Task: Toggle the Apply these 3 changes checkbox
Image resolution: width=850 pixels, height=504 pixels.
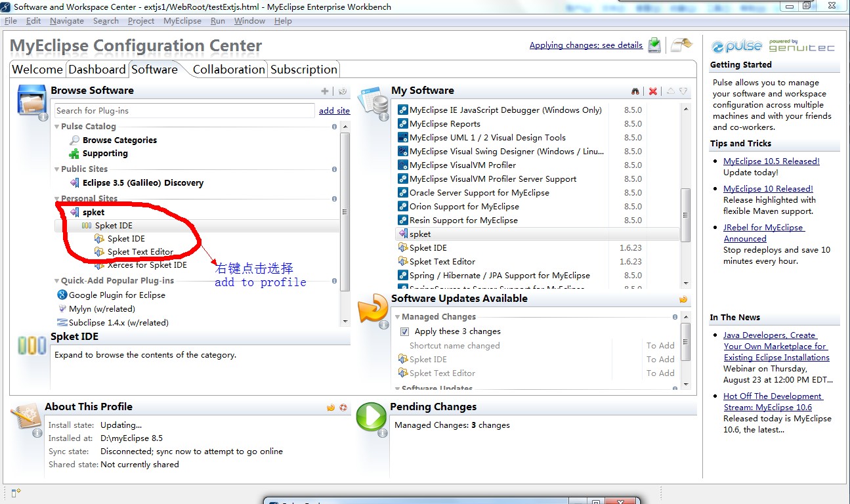Action: point(404,331)
